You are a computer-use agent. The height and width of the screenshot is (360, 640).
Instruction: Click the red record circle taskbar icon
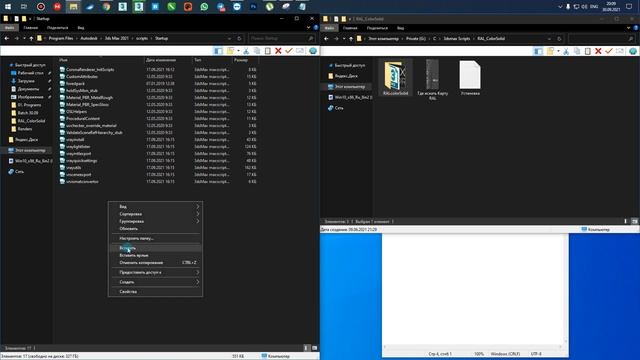click(x=41, y=7)
